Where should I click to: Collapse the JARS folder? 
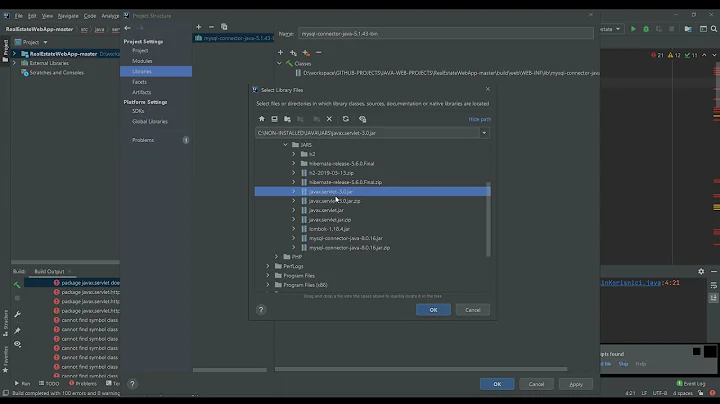pyautogui.click(x=285, y=145)
